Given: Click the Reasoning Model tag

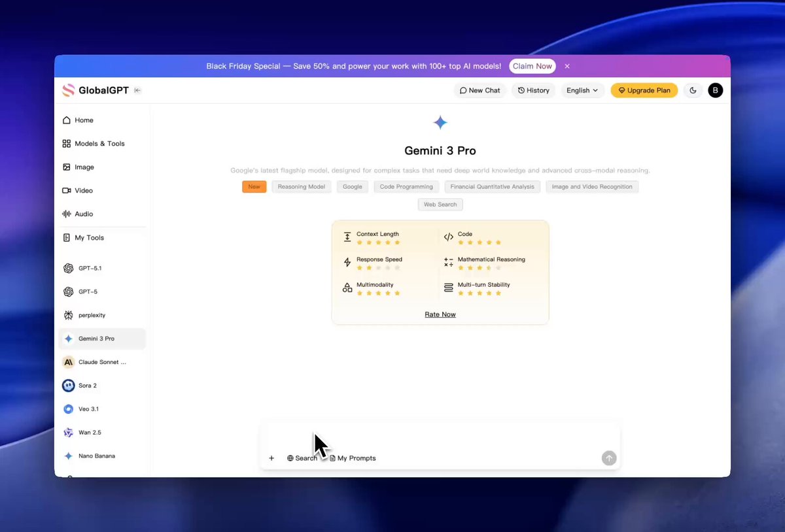Looking at the screenshot, I should click(x=301, y=187).
